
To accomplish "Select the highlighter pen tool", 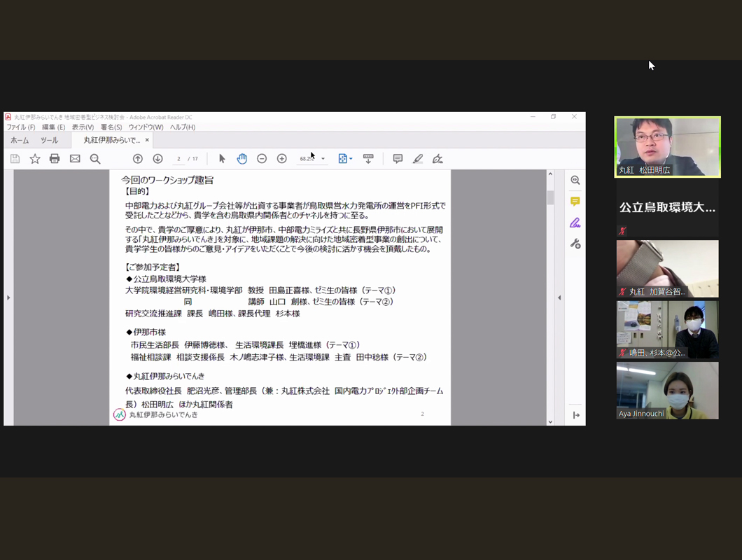I will point(417,159).
